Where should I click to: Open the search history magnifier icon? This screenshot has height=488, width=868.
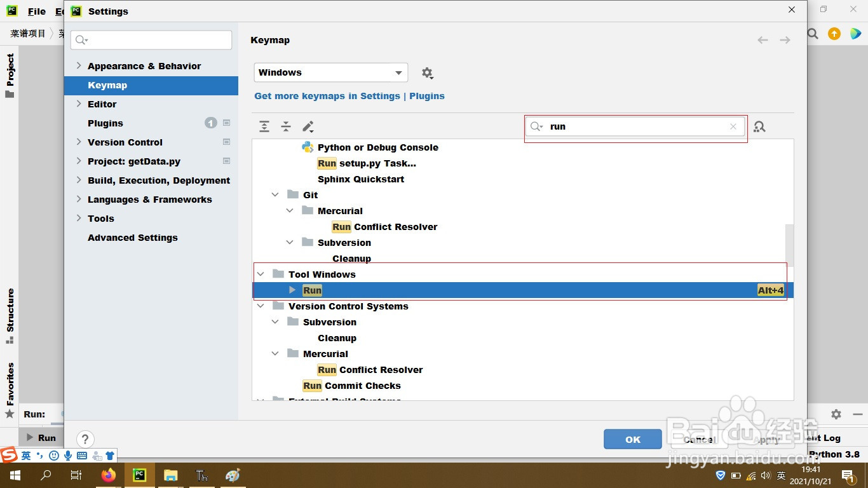[537, 126]
